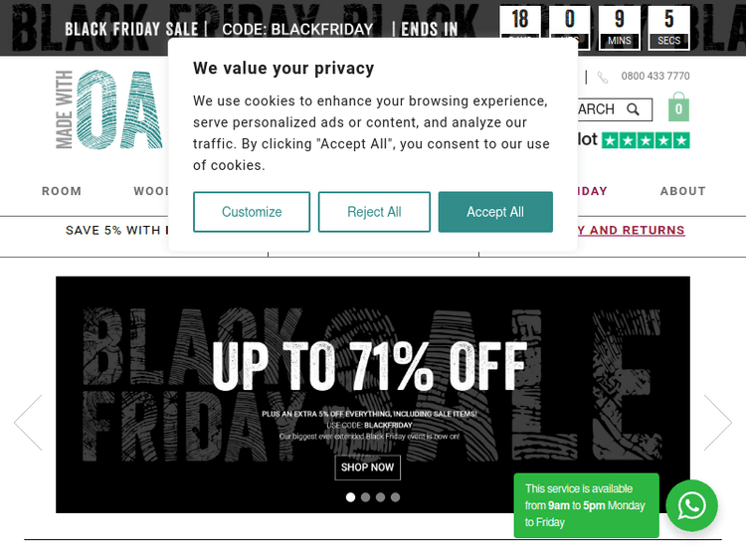Screen dimensions: 746x560
Task: Click the phone icon beside 0800 number
Action: point(603,77)
